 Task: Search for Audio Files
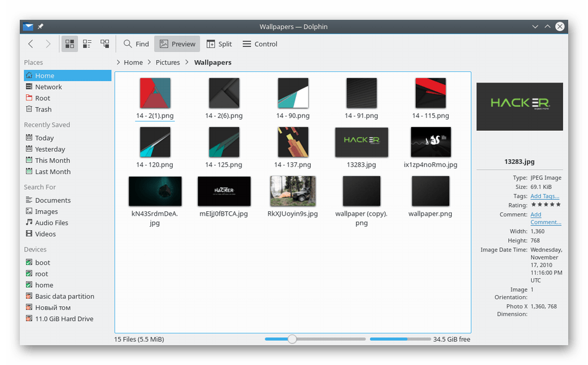pyautogui.click(x=67, y=222)
